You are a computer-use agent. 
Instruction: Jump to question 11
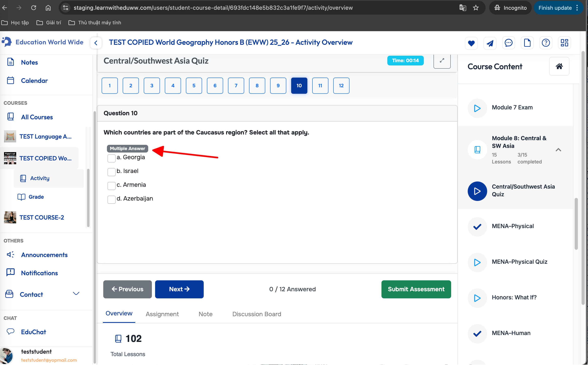tap(320, 86)
